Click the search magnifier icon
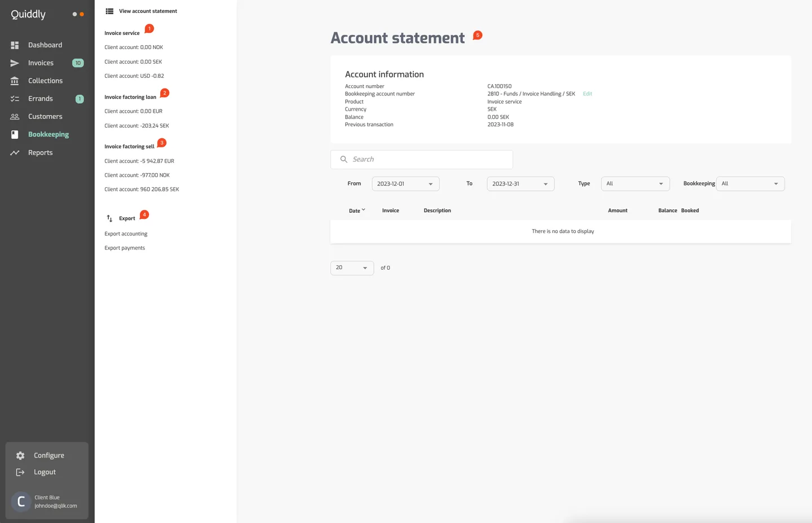The width and height of the screenshot is (812, 523). (x=343, y=159)
